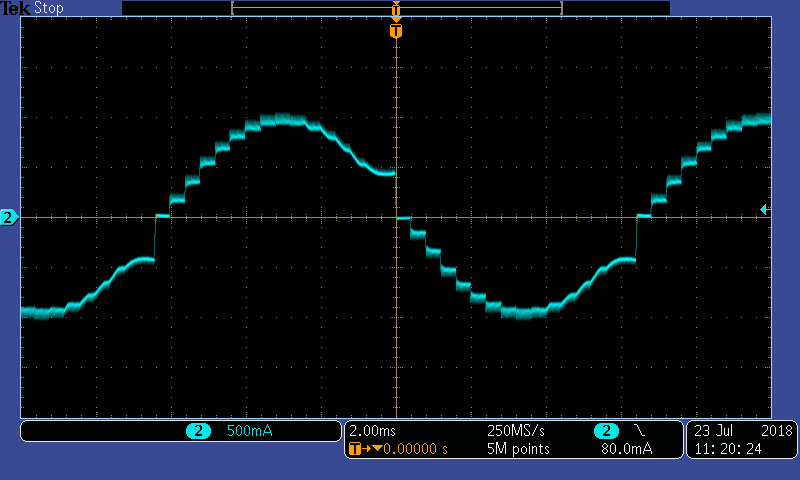This screenshot has width=800, height=480.
Task: Click the Tek logo
Action: pyautogui.click(x=15, y=8)
